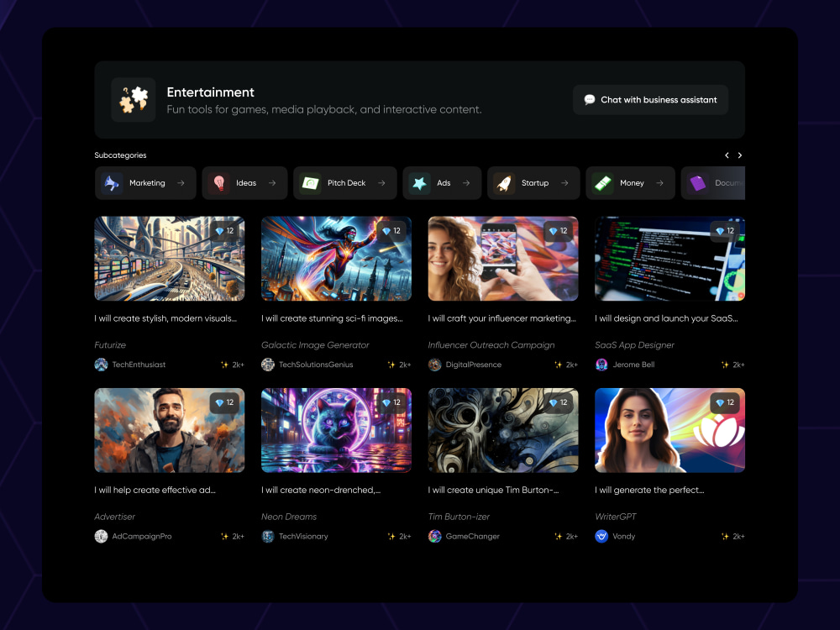Click the Entertainment puzzle pieces icon
This screenshot has width=840, height=630.
(134, 100)
